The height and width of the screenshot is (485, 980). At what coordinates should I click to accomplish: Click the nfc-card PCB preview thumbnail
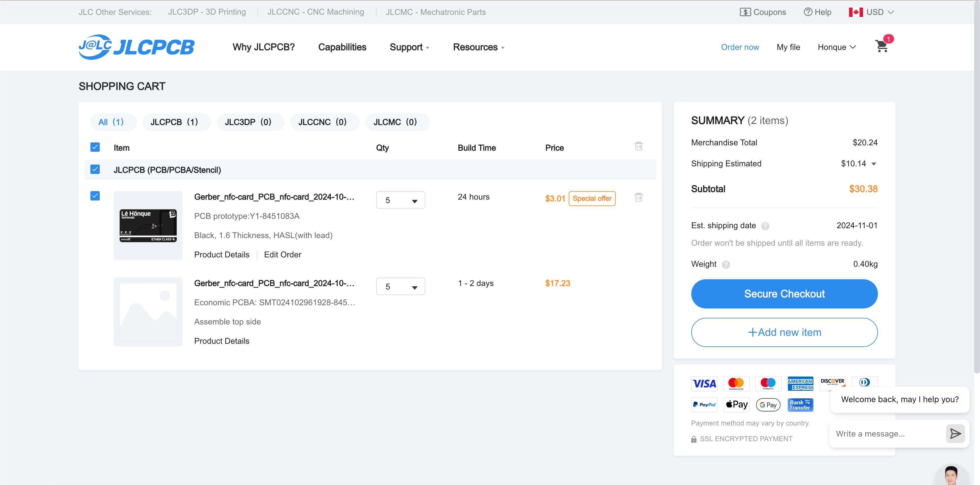[x=148, y=226]
